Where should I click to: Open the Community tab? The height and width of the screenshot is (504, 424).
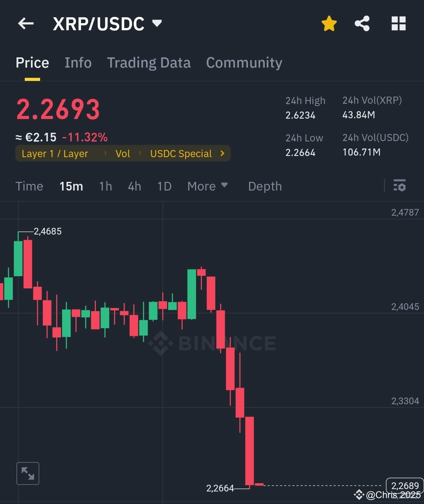(x=244, y=63)
